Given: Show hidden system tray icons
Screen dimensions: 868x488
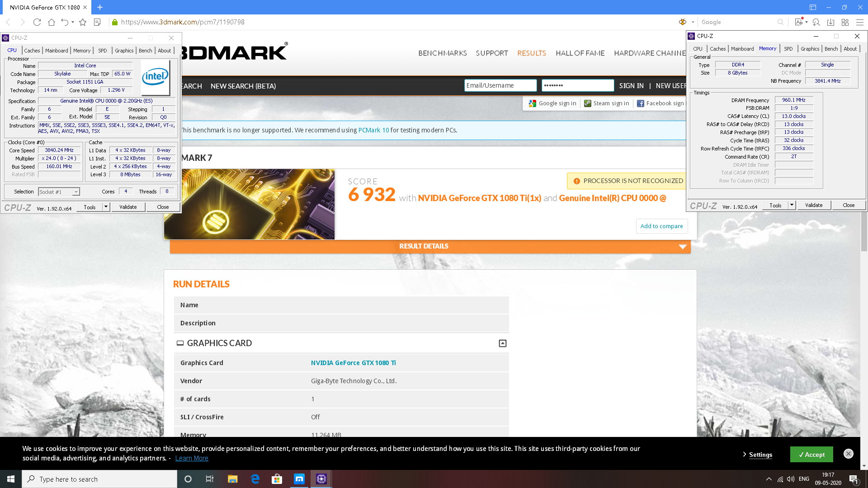Looking at the screenshot, I should click(769, 479).
